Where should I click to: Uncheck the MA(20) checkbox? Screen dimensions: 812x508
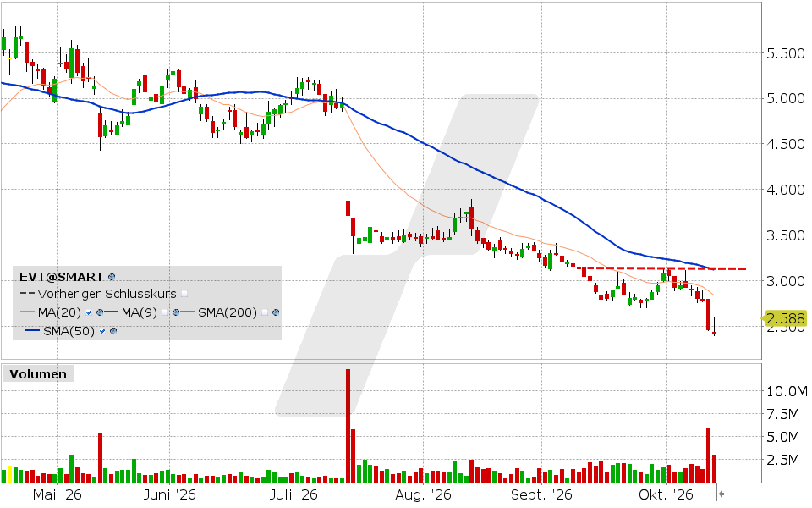(x=89, y=312)
